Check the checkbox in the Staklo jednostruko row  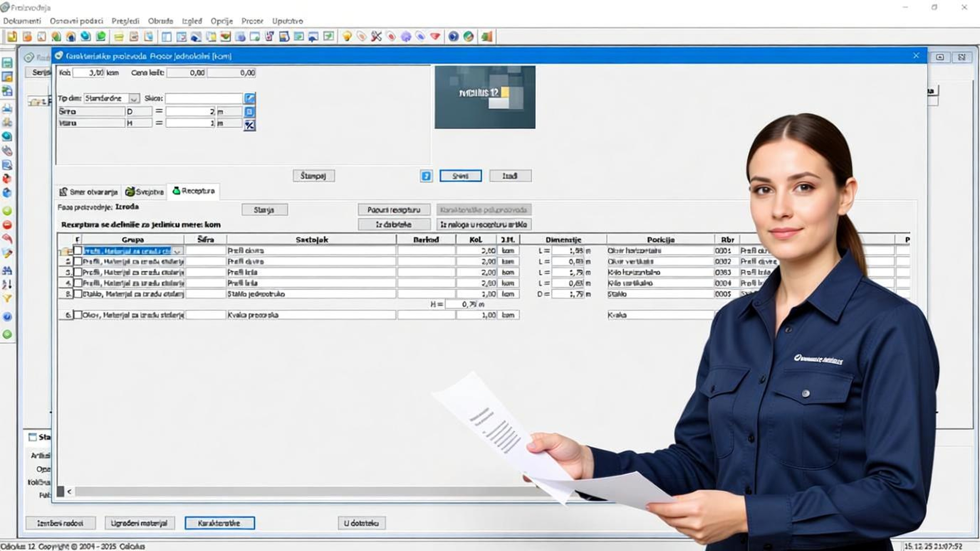(x=78, y=294)
